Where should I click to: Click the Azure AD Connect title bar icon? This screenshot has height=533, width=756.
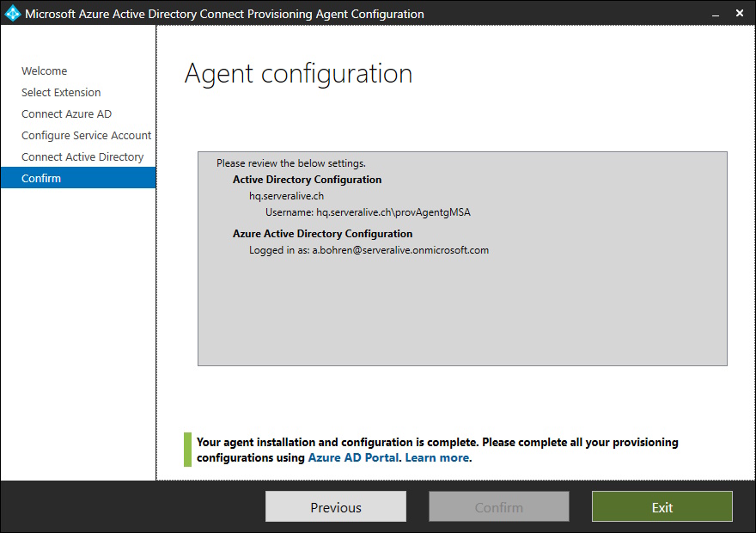13,14
